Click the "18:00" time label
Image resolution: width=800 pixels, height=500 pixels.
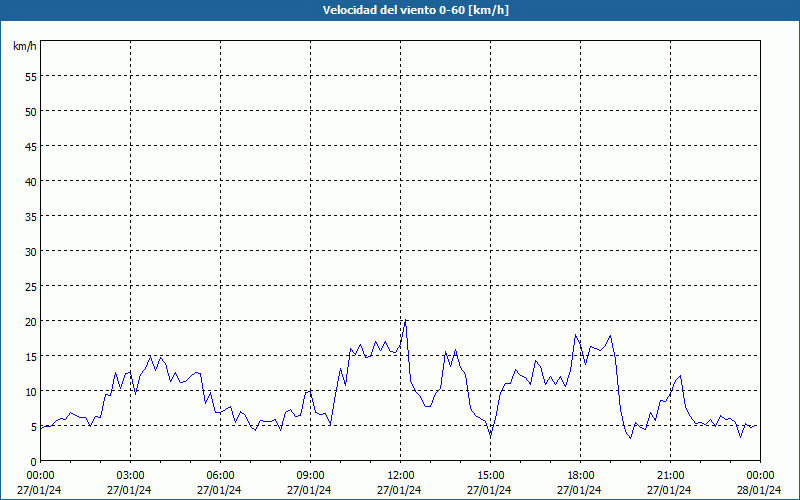581,476
